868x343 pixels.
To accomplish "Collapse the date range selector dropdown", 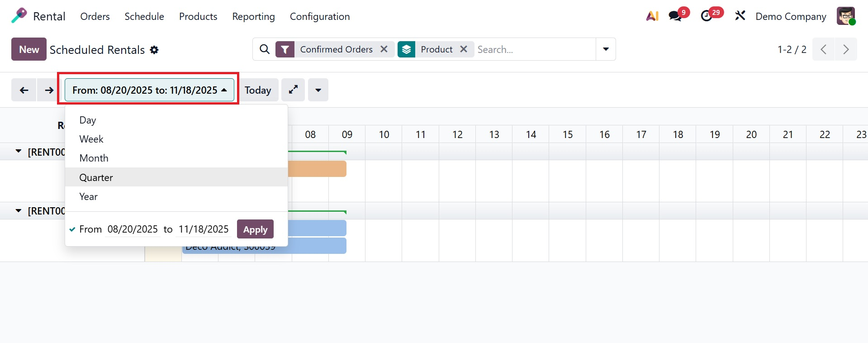I will tap(149, 90).
